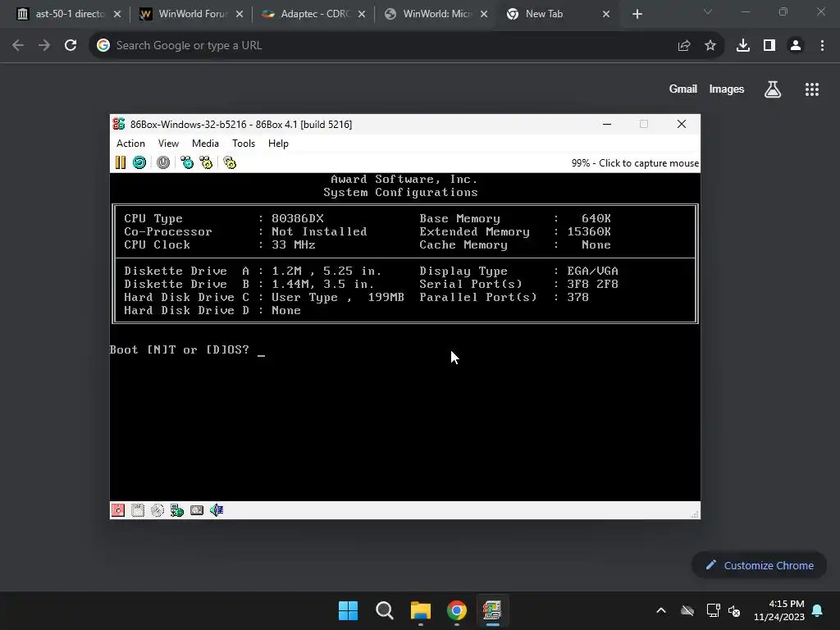This screenshot has width=840, height=630.
Task: Open Chrome profile avatar icon
Action: (x=796, y=46)
